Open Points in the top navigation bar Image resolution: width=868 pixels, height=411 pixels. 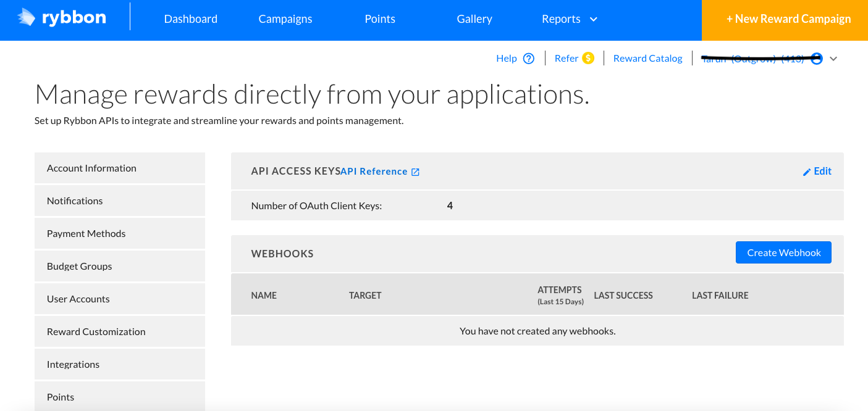click(x=380, y=19)
